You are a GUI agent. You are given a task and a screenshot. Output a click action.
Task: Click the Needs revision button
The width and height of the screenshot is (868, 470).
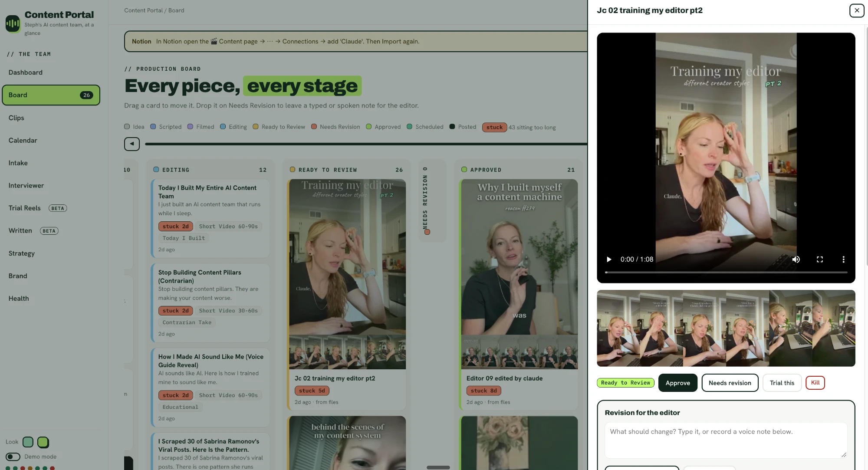(730, 383)
